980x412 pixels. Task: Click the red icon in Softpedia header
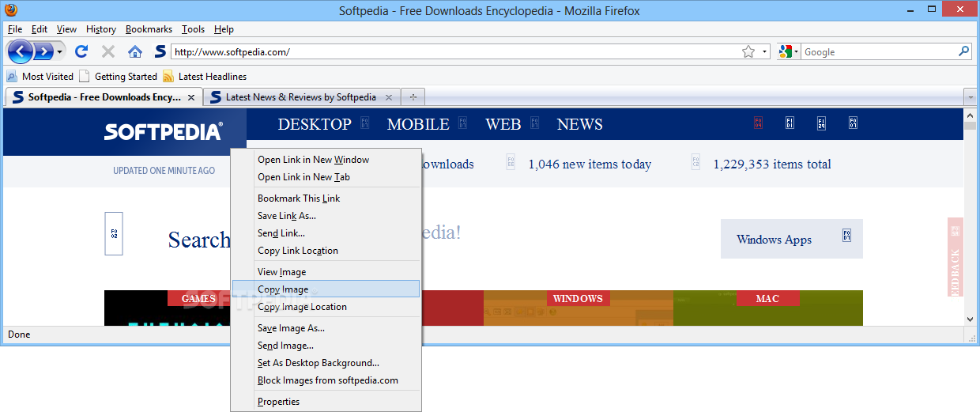pos(758,123)
